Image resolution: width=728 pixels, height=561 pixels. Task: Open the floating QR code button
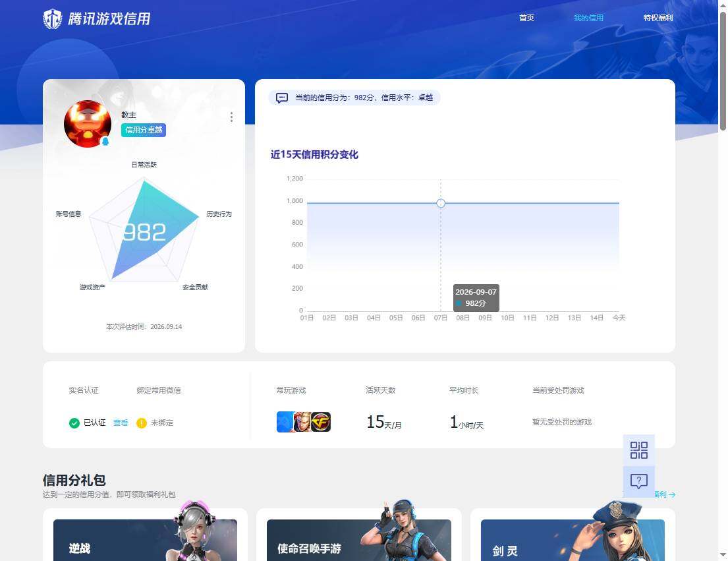pyautogui.click(x=639, y=450)
